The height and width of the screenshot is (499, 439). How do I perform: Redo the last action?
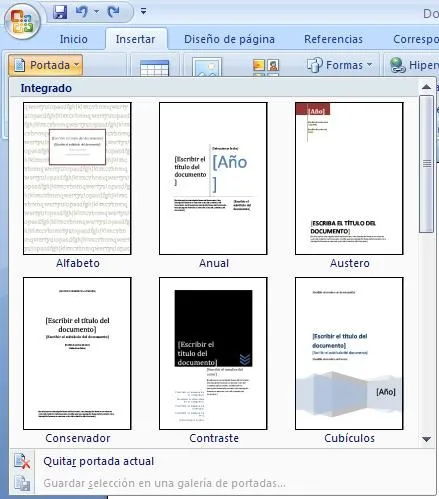(x=114, y=12)
